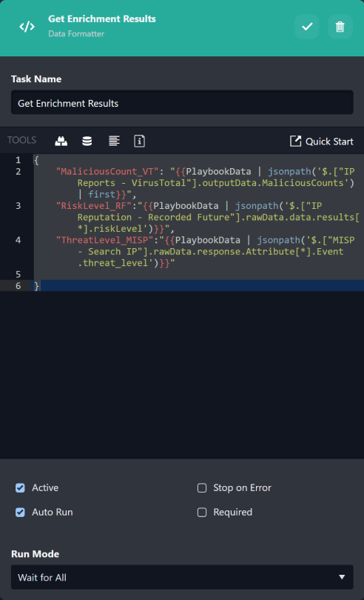Tick the Required checkbox

(x=202, y=513)
